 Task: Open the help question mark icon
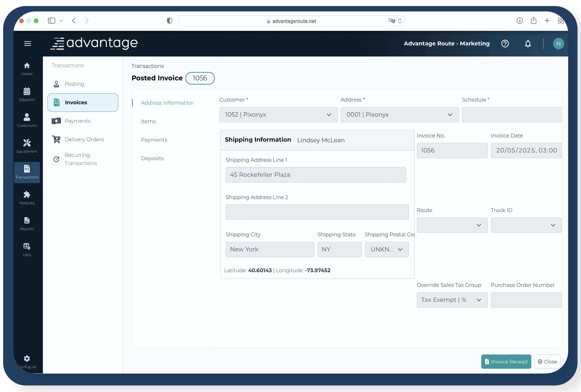(505, 43)
